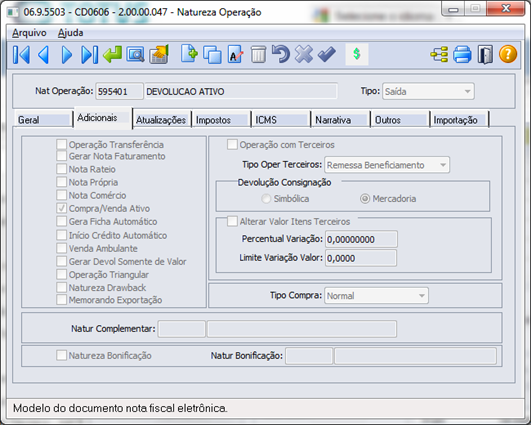Click the green go-to arrow icon
This screenshot has height=425, width=531.
point(112,55)
